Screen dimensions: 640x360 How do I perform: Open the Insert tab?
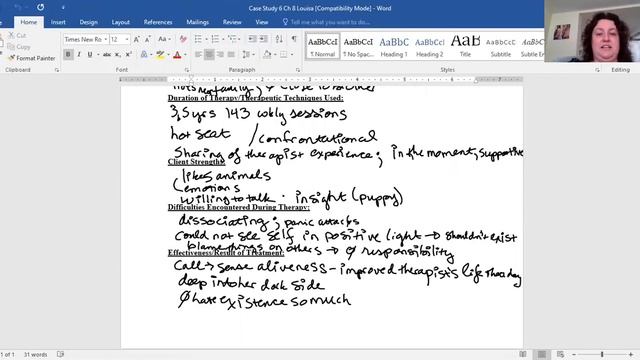pyautogui.click(x=58, y=22)
